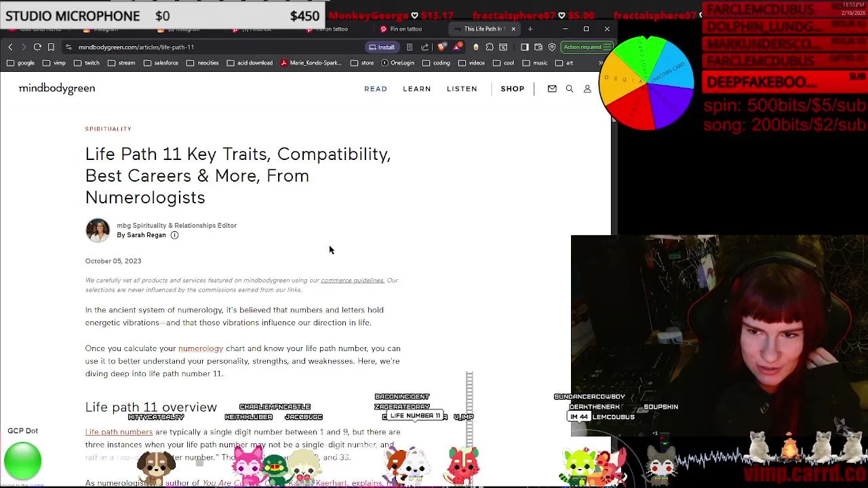Viewport: 868px width, 488px height.
Task: Open the user account icon
Action: click(587, 89)
